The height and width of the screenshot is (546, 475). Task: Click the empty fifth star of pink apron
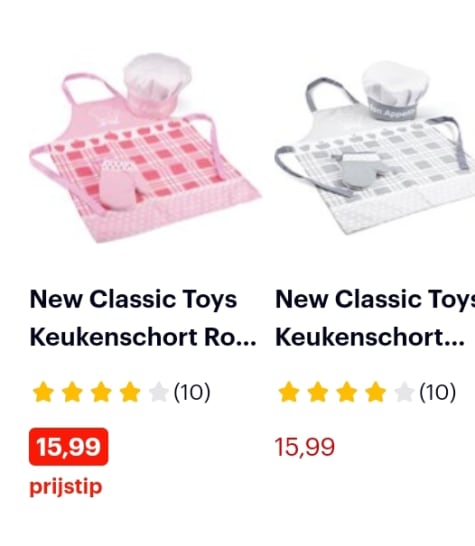159,392
